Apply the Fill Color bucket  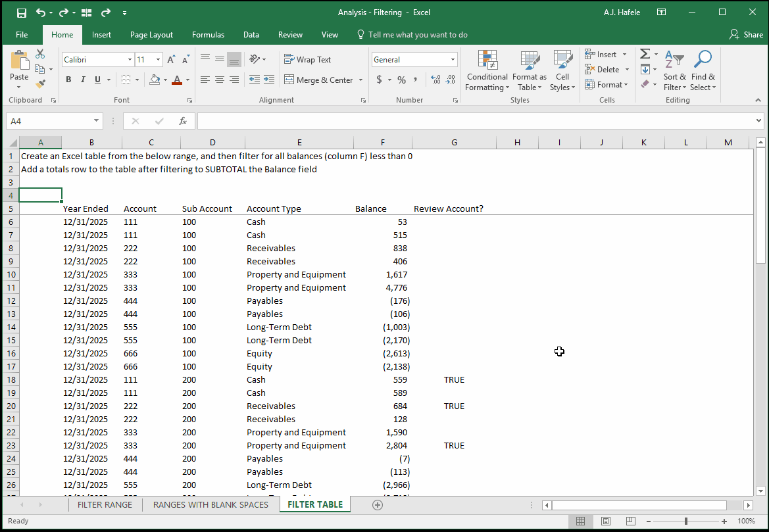[155, 80]
